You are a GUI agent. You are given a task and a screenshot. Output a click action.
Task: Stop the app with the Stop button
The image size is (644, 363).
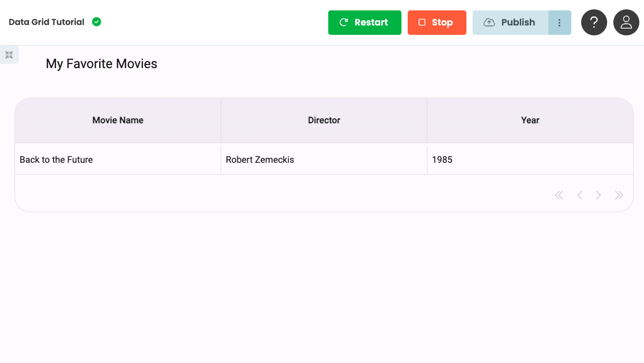[437, 22]
